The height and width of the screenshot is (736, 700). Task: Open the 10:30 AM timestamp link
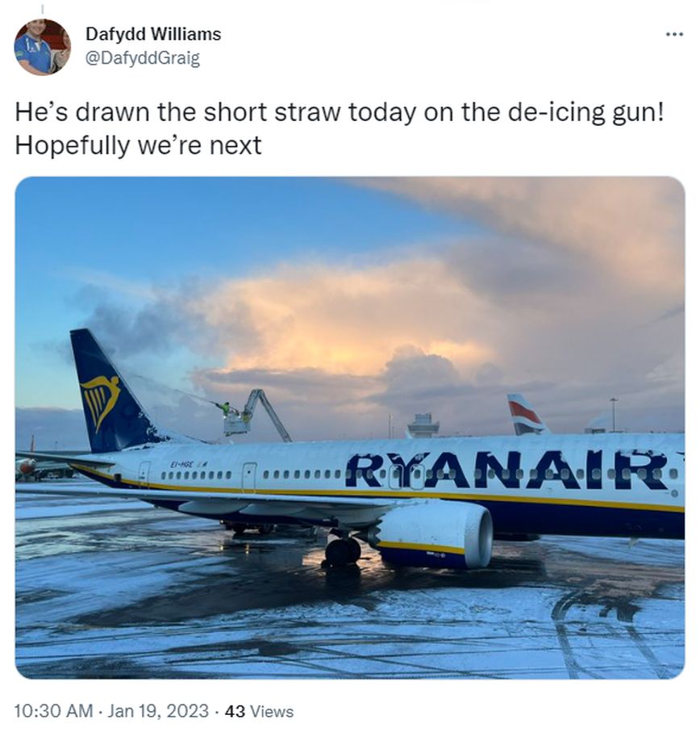53,711
